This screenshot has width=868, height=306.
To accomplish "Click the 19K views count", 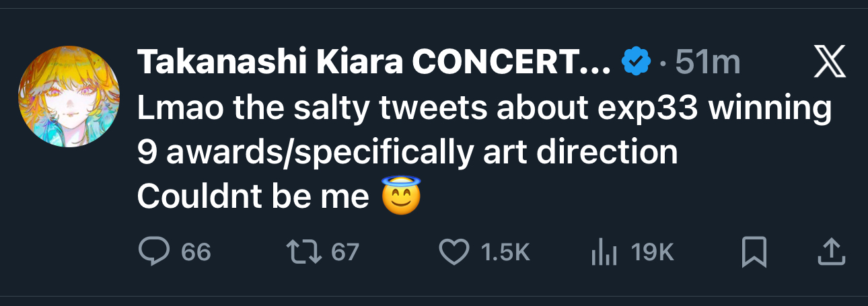I will [x=652, y=252].
